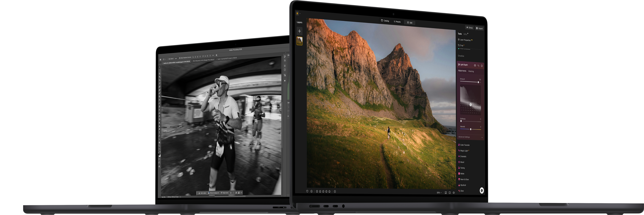Image resolution: width=644 pixels, height=215 pixels.
Task: Select the mountain layer thumbnail in Layers
Action: click(x=299, y=41)
